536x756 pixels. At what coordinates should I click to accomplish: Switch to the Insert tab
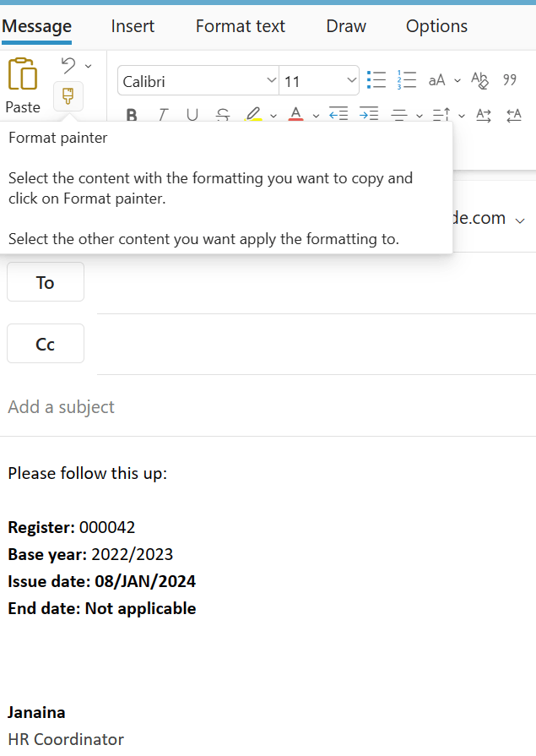coord(133,26)
